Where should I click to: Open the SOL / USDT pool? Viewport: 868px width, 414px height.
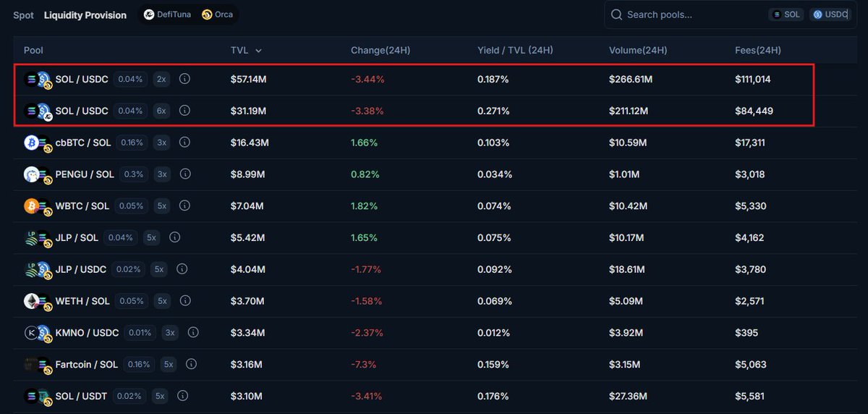[x=81, y=396]
